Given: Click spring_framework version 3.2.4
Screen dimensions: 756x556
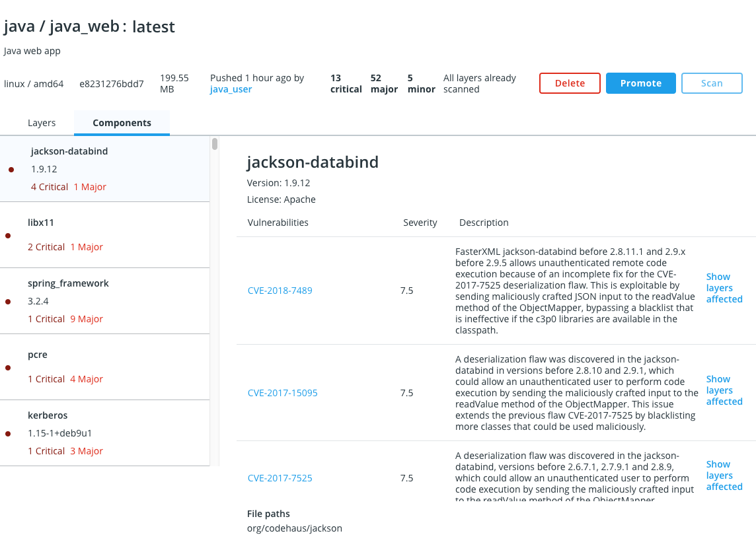Looking at the screenshot, I should click(38, 301).
